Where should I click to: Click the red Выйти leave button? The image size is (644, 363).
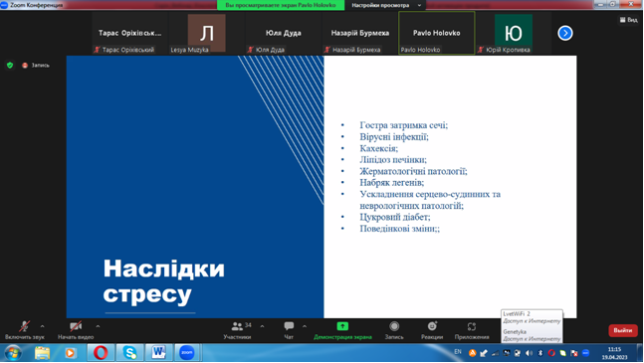click(x=623, y=330)
